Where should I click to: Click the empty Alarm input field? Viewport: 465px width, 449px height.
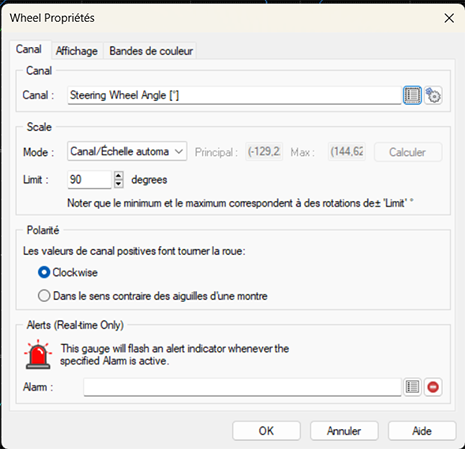[242, 387]
